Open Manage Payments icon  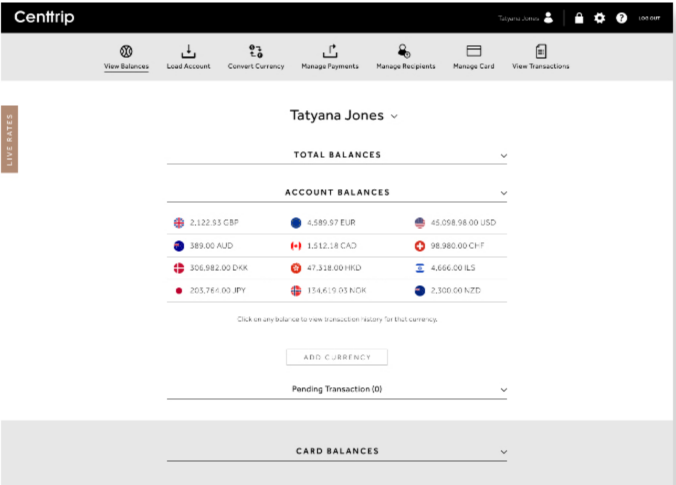tap(329, 51)
